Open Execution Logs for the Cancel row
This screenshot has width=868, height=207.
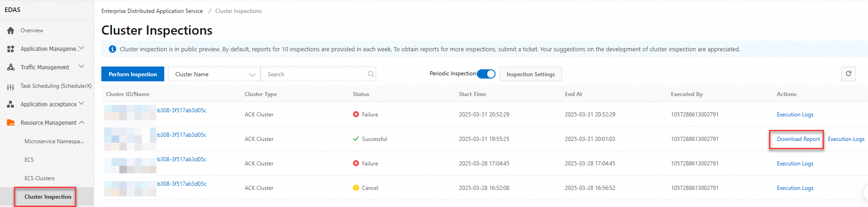pyautogui.click(x=795, y=188)
